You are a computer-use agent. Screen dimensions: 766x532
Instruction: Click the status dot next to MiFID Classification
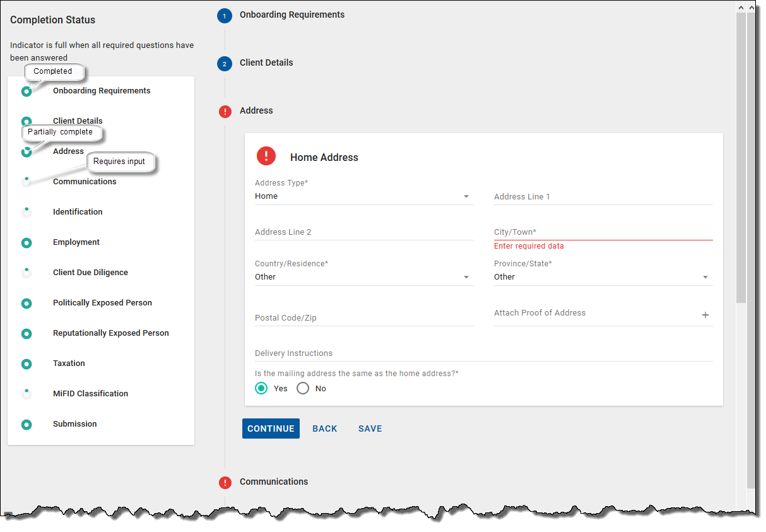pyautogui.click(x=26, y=393)
